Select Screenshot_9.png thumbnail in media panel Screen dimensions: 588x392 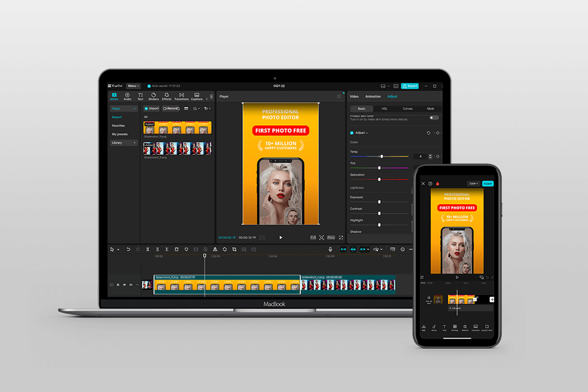tap(177, 128)
